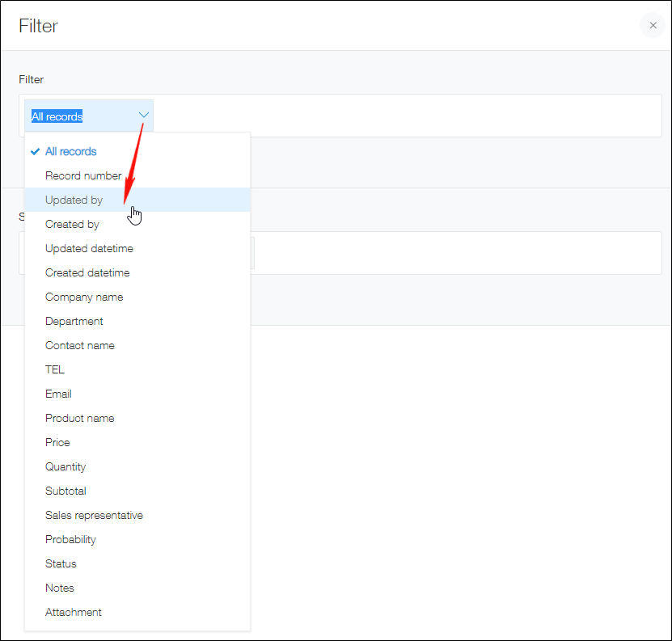Select Status near the bottom of the list
Viewport: 672px width, 641px height.
61,563
